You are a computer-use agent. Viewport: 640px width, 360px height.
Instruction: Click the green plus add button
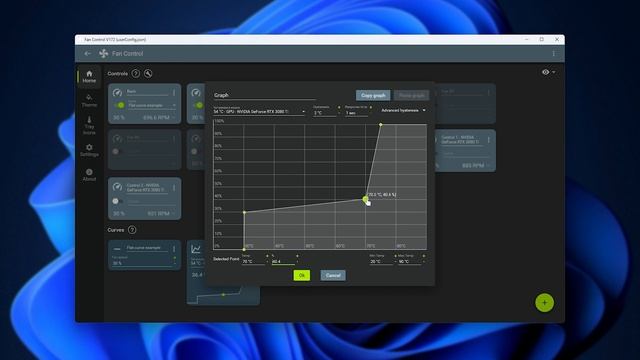[x=544, y=302]
